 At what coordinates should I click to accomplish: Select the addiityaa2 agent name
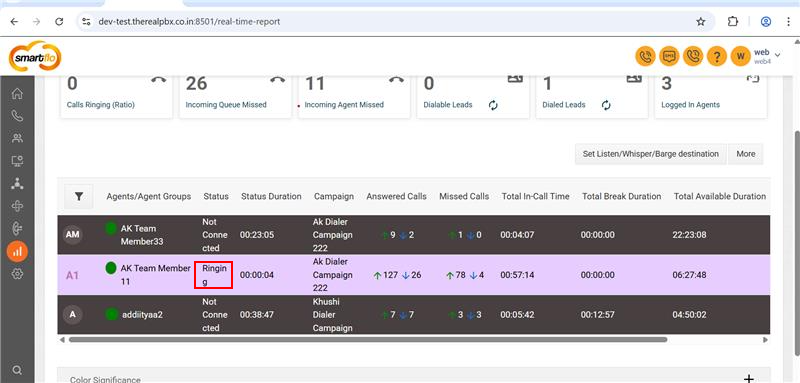click(x=142, y=315)
